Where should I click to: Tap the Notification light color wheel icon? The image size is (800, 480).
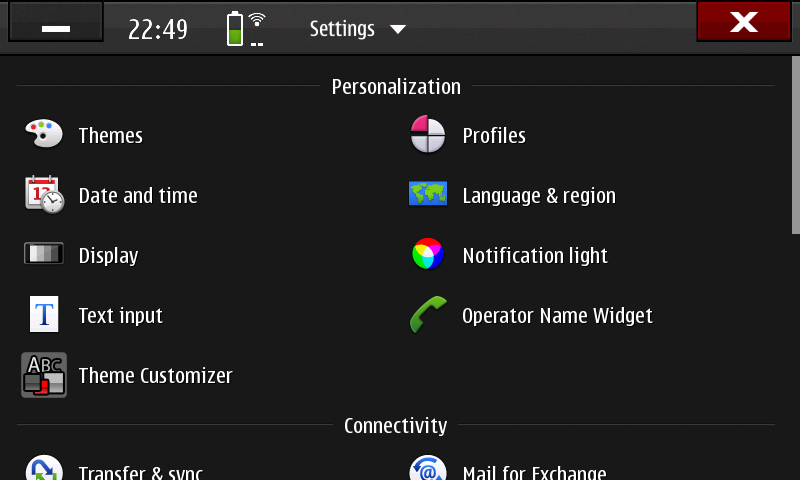[428, 254]
